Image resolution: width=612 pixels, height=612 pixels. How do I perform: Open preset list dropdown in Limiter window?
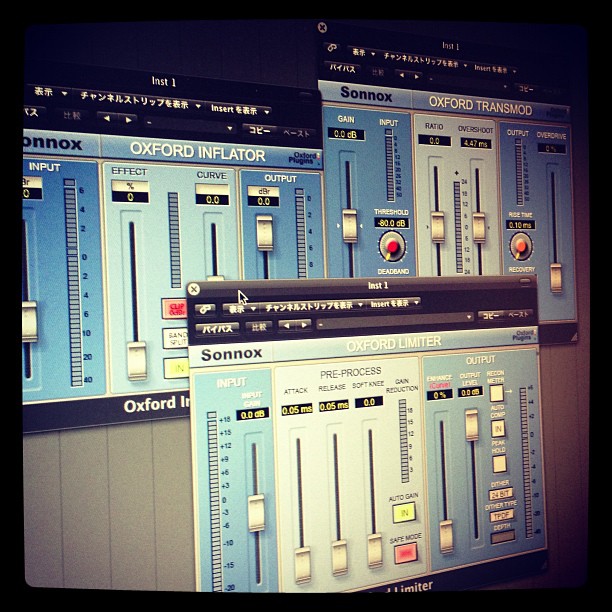(395, 320)
